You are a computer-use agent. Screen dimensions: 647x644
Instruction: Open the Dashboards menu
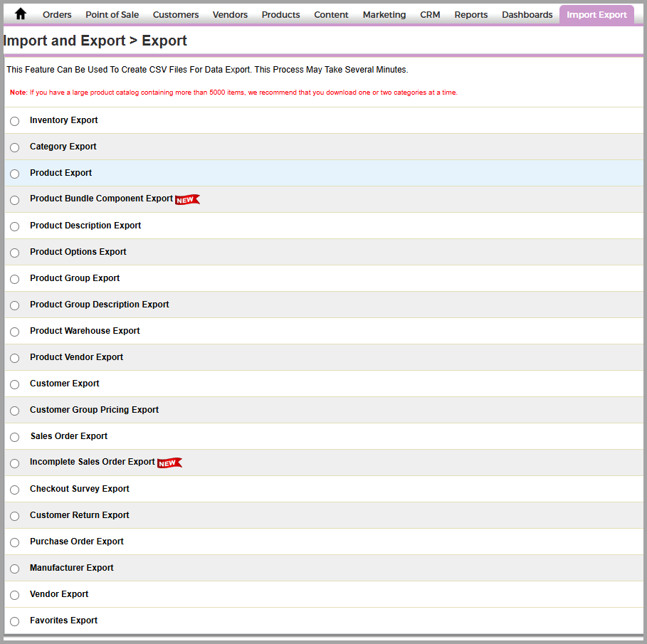[x=527, y=15]
